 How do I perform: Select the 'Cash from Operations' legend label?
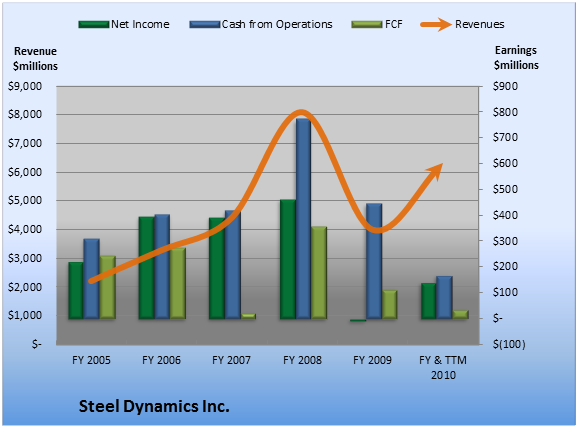coord(277,24)
